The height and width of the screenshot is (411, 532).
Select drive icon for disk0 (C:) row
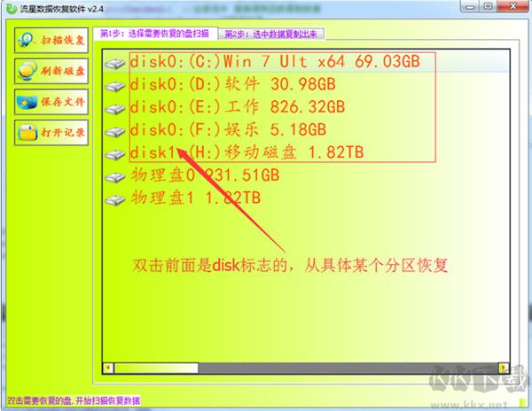tap(115, 64)
